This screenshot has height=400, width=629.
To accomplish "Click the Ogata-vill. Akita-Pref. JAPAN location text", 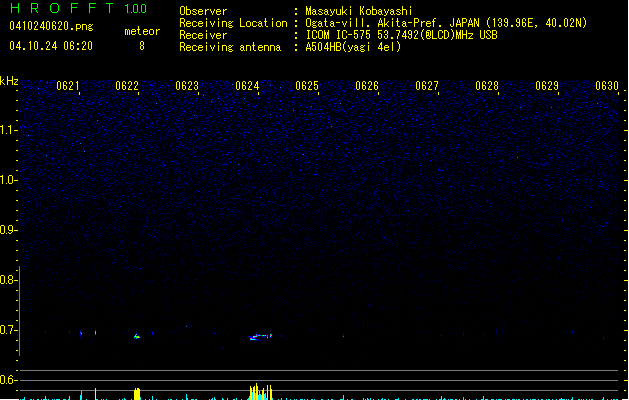I will click(446, 23).
